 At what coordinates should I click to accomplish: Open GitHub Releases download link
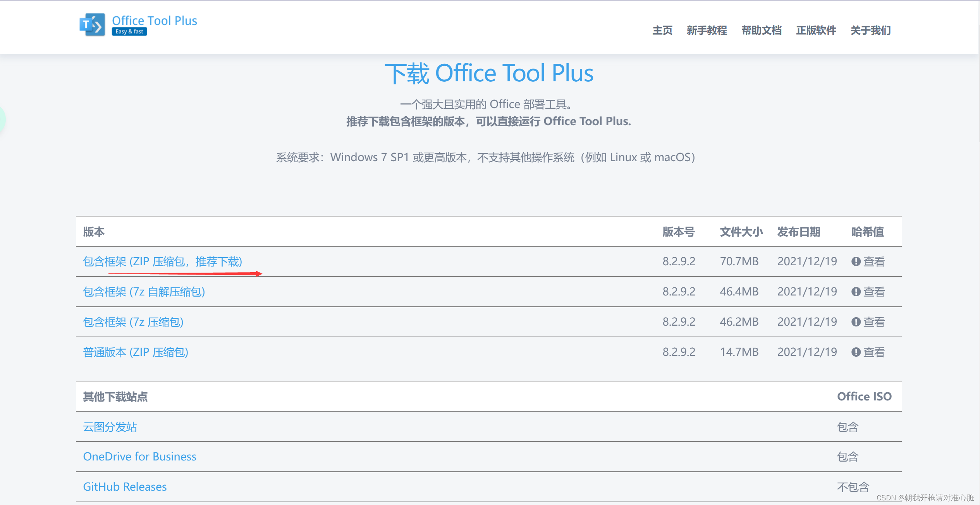click(x=125, y=487)
